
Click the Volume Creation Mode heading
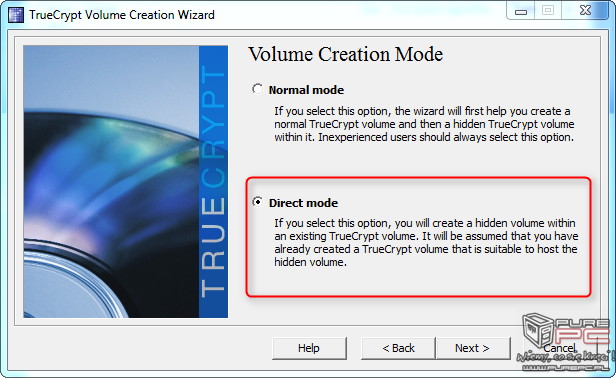(346, 54)
